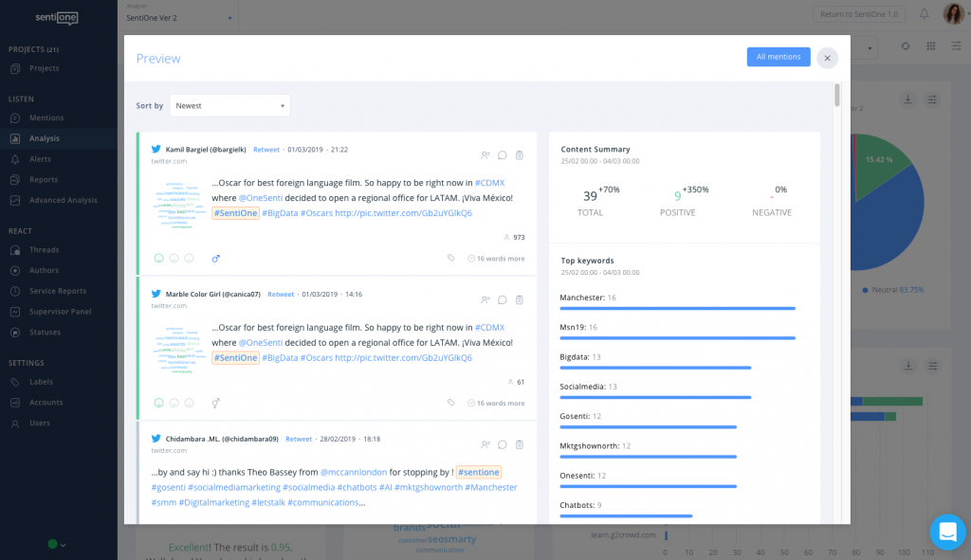Click author profile icon on Marble Color Girl's mention
This screenshot has height=560, width=971.
[x=485, y=300]
